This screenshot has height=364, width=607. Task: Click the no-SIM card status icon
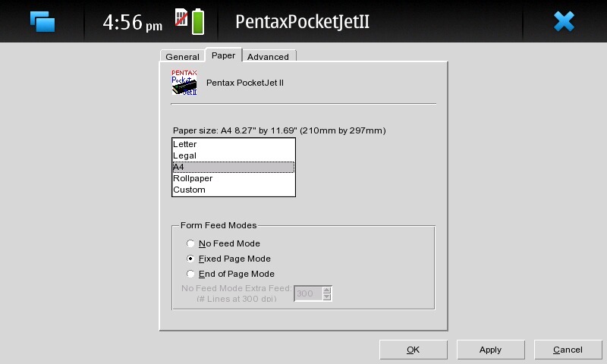181,17
